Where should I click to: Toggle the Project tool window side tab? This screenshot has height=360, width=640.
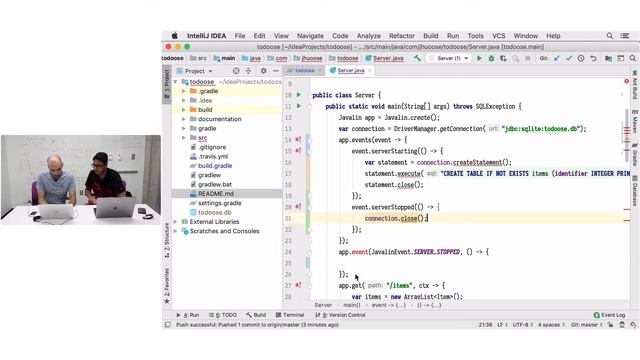click(167, 84)
